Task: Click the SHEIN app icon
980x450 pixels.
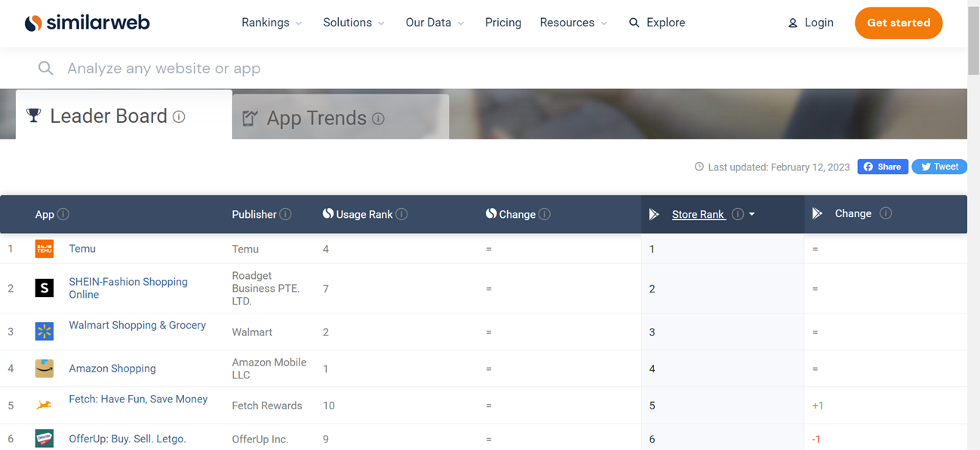Action: coord(44,287)
